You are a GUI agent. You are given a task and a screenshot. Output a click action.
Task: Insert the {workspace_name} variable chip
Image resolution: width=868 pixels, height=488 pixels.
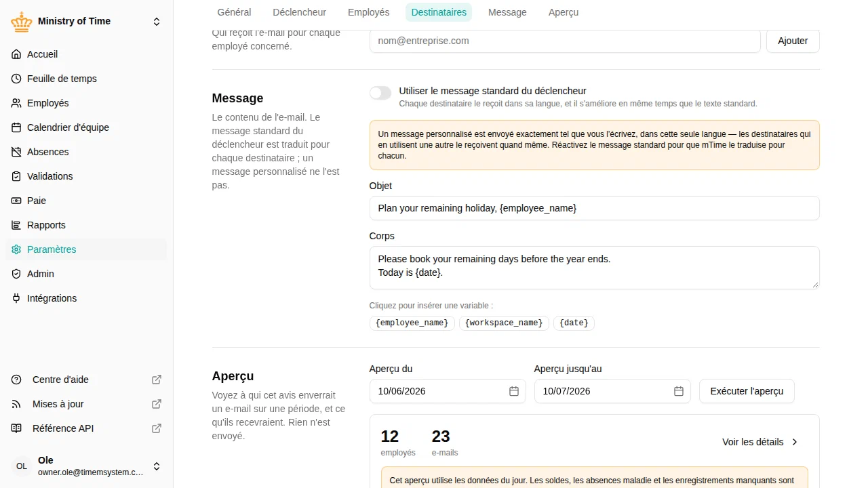coord(504,323)
